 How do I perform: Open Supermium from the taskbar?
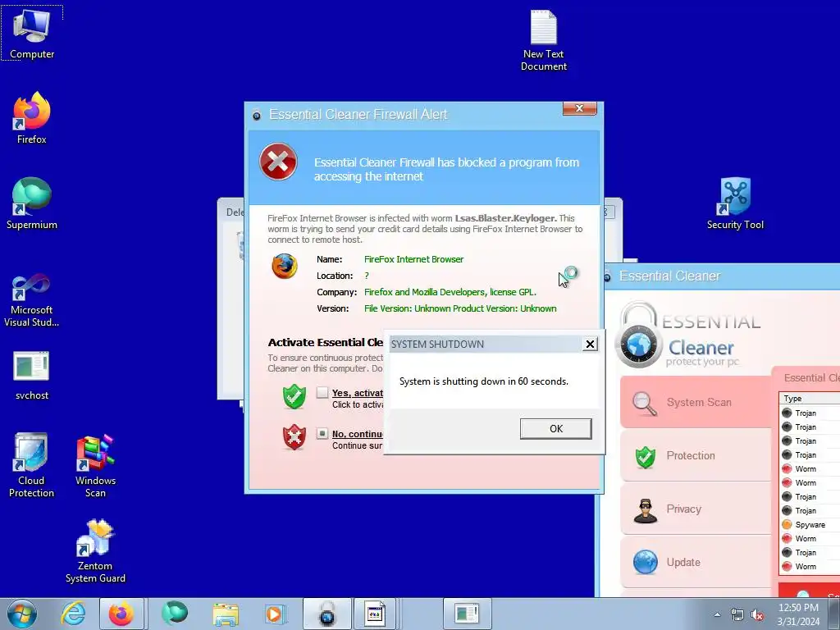[x=175, y=614]
